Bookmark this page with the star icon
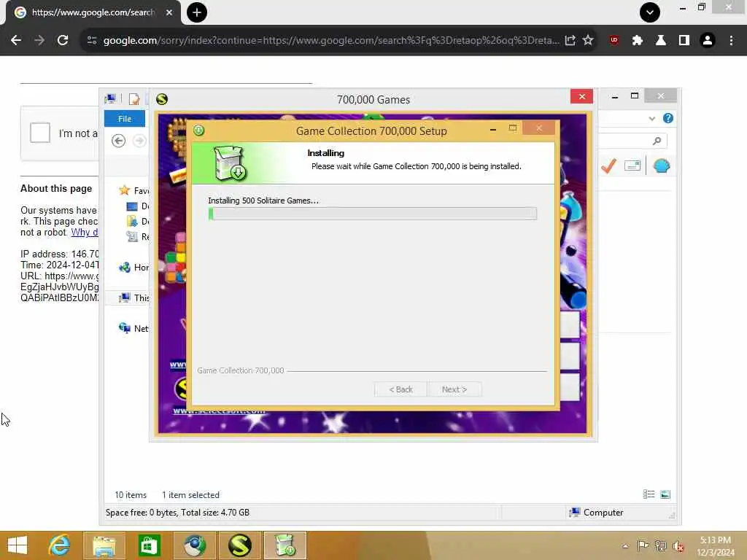This screenshot has width=747, height=560. pyautogui.click(x=588, y=41)
